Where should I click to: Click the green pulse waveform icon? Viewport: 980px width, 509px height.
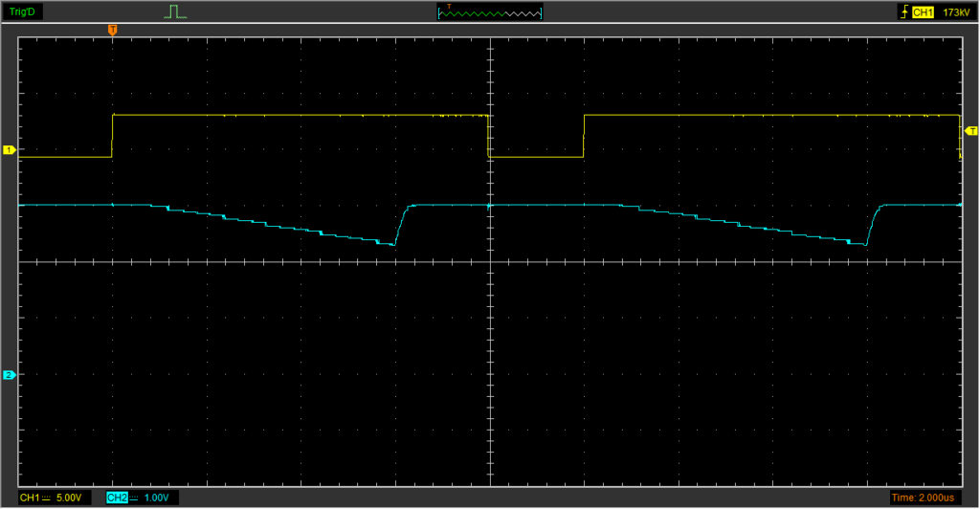(173, 12)
